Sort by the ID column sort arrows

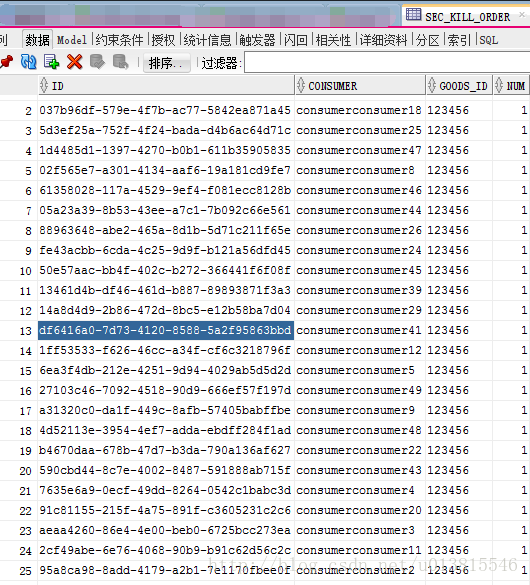click(44, 85)
